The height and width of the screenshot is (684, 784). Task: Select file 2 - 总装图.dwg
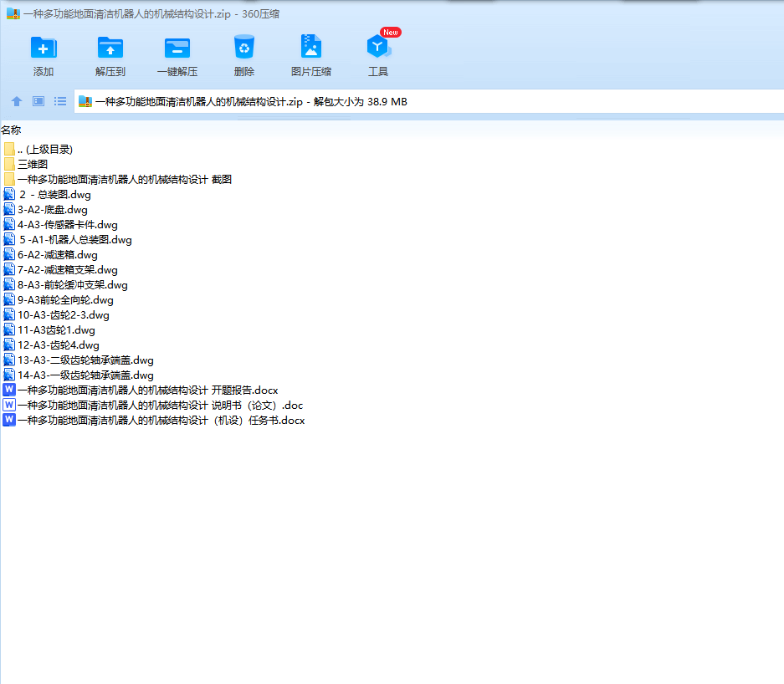coord(55,194)
